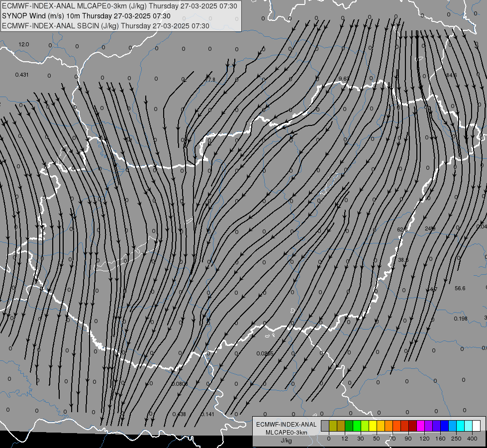Click the 0.0265 value on the map
Viewport: 487px width, 448px height.
(265, 353)
